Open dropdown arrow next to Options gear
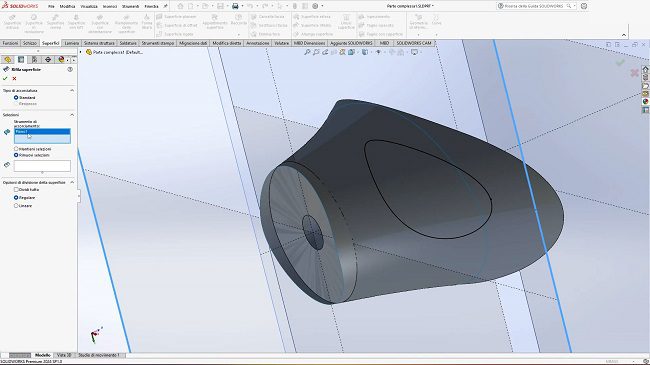 (322, 6)
